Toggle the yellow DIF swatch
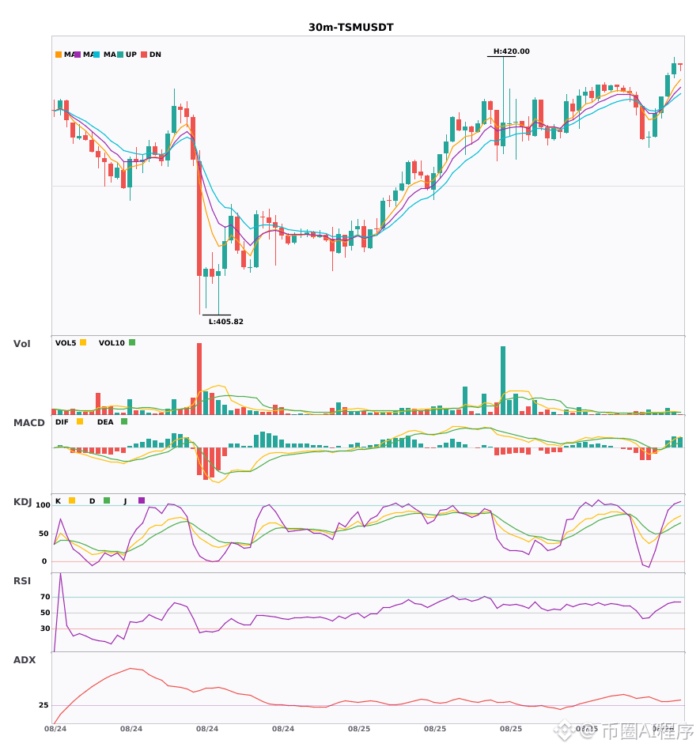 tap(80, 421)
